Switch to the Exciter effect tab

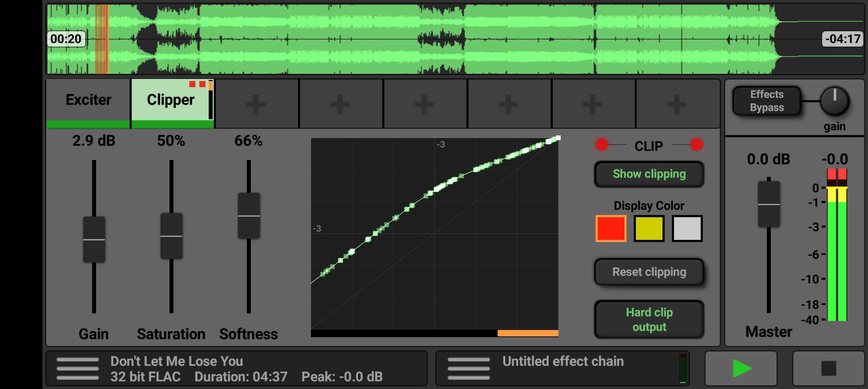click(89, 100)
